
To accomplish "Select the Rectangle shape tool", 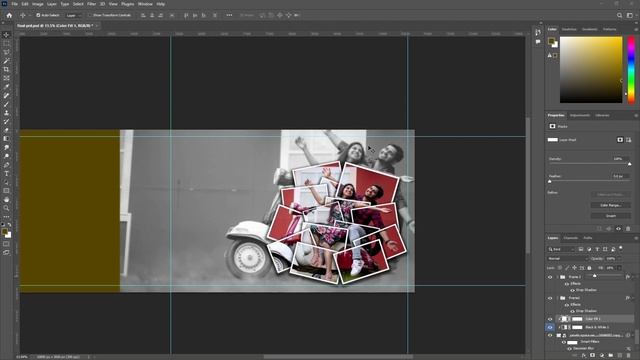I will click(6, 191).
